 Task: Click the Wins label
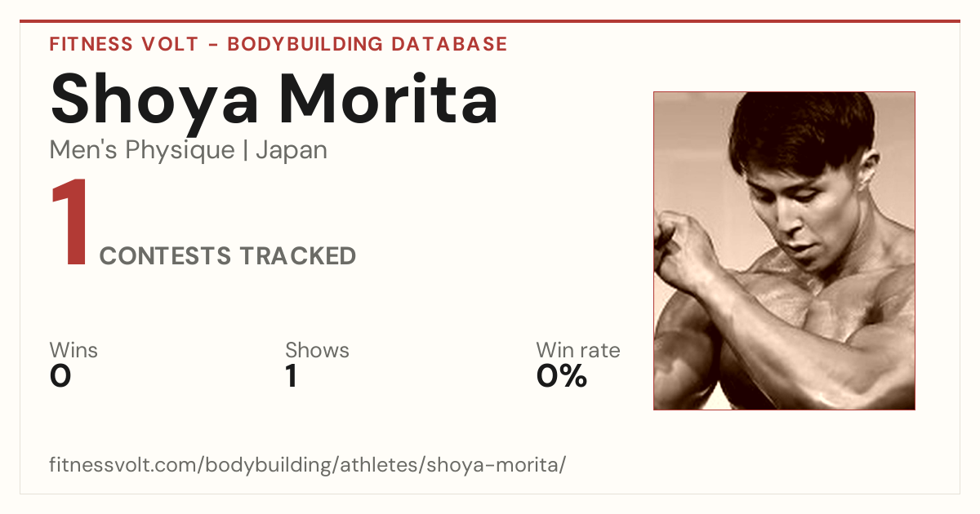73,350
